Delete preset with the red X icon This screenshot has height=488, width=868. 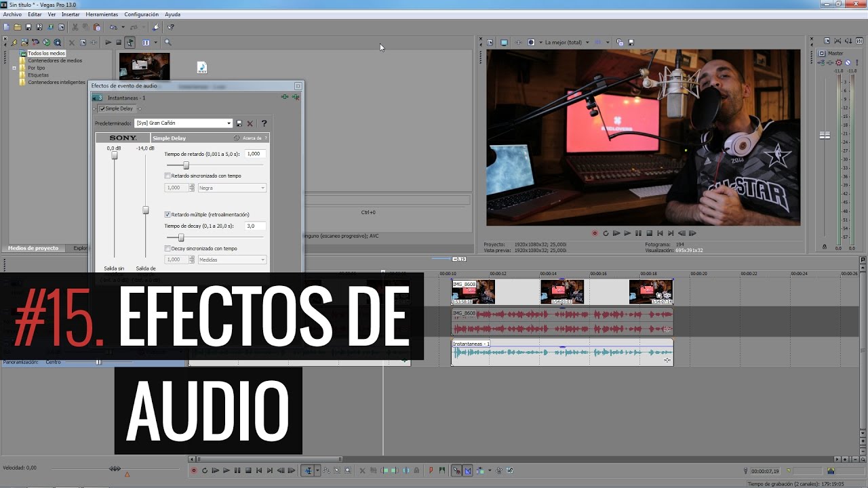(x=250, y=123)
